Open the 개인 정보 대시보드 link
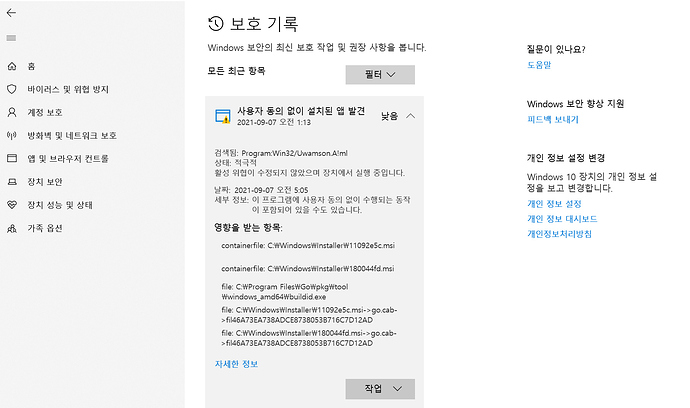Image resolution: width=690 pixels, height=408 pixels. pyautogui.click(x=562, y=219)
